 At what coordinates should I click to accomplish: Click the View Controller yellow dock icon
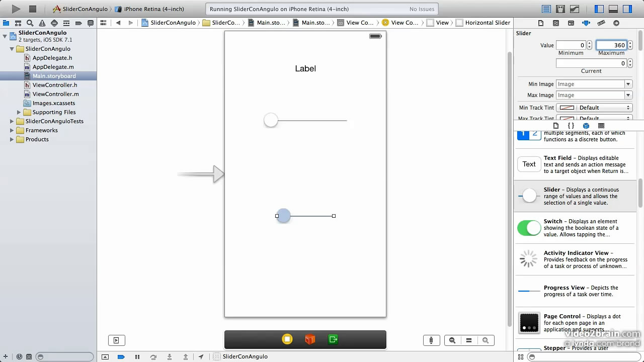tap(287, 339)
